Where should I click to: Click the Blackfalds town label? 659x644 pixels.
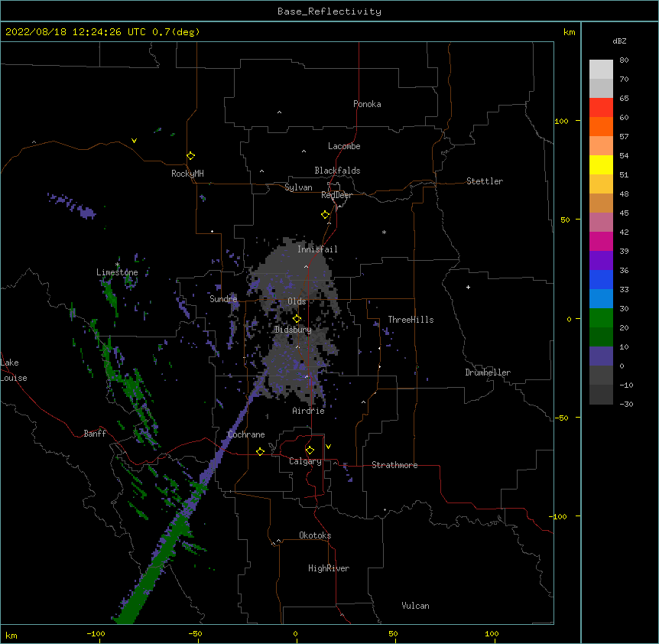pyautogui.click(x=337, y=171)
